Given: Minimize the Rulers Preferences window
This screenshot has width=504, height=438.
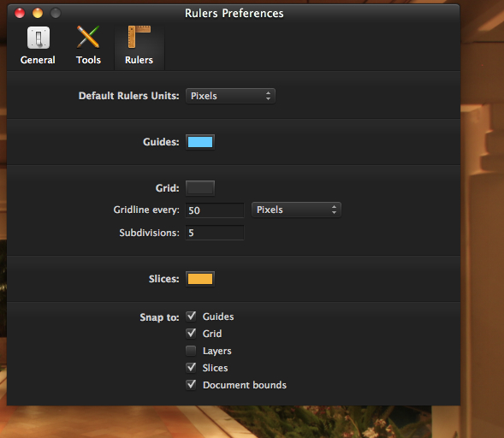Looking at the screenshot, I should (38, 13).
